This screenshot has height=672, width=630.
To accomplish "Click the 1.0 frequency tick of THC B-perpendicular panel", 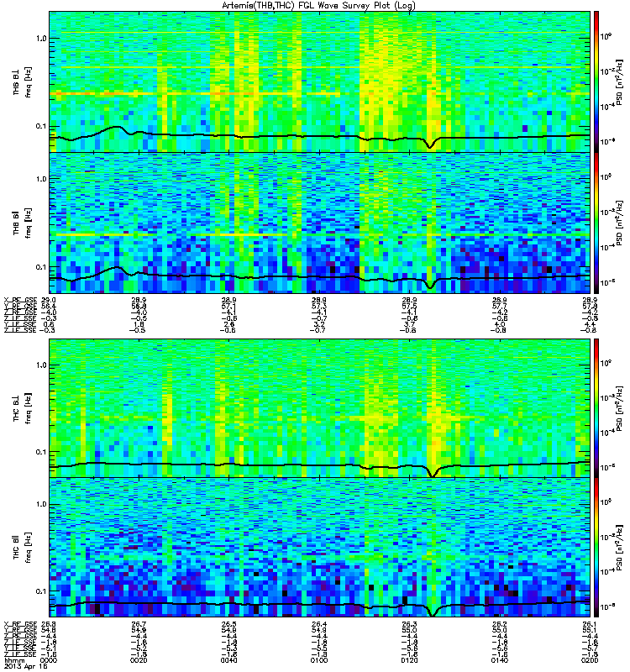I will click(40, 365).
